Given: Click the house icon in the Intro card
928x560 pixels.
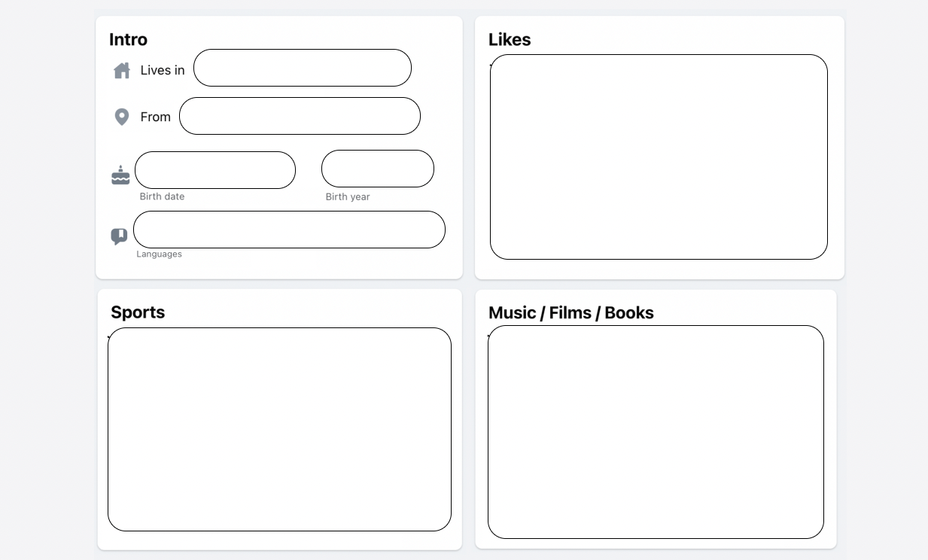Looking at the screenshot, I should pyautogui.click(x=120, y=69).
